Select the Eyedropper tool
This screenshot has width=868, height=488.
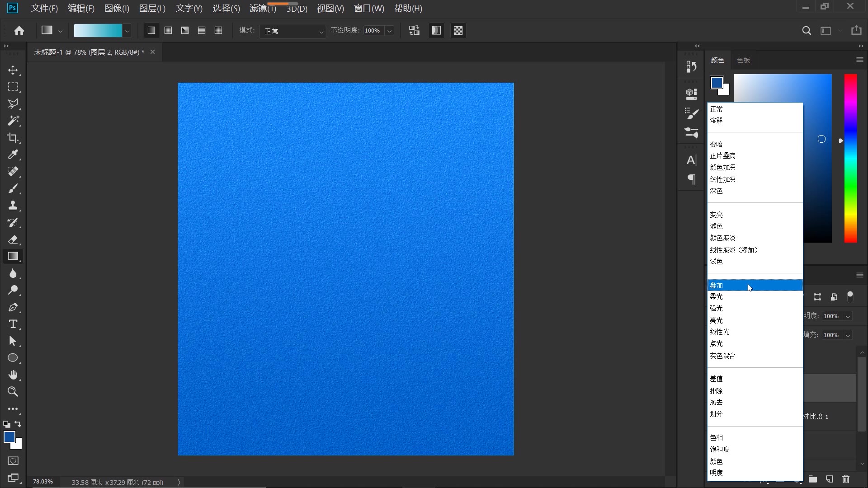pos(13,155)
